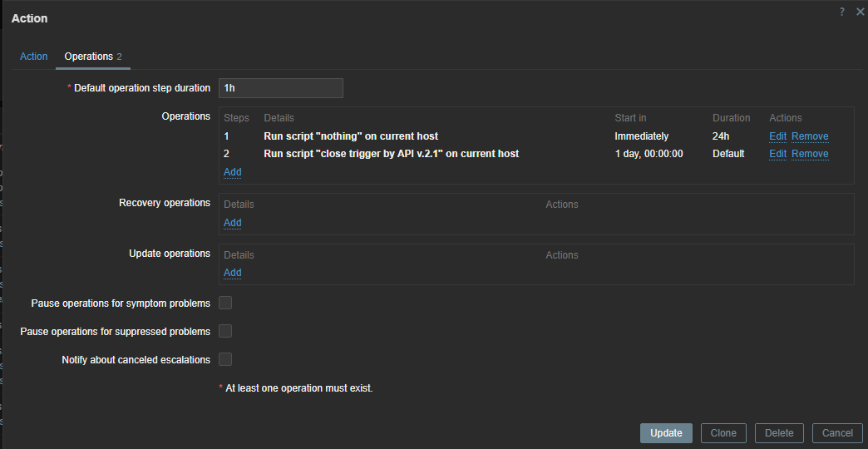Viewport: 868px width, 449px height.
Task: Click the step 2 script details text
Action: click(x=391, y=154)
